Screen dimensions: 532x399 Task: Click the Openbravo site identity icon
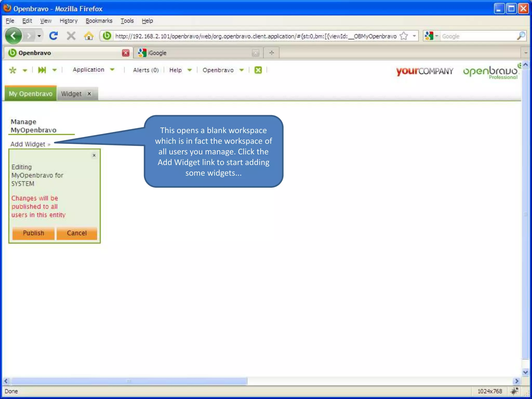107,36
